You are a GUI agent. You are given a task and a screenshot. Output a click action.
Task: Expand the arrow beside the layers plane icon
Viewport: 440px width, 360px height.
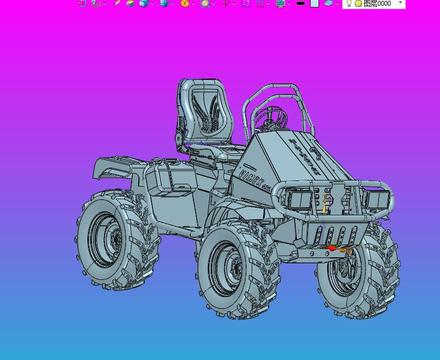(336, 3)
